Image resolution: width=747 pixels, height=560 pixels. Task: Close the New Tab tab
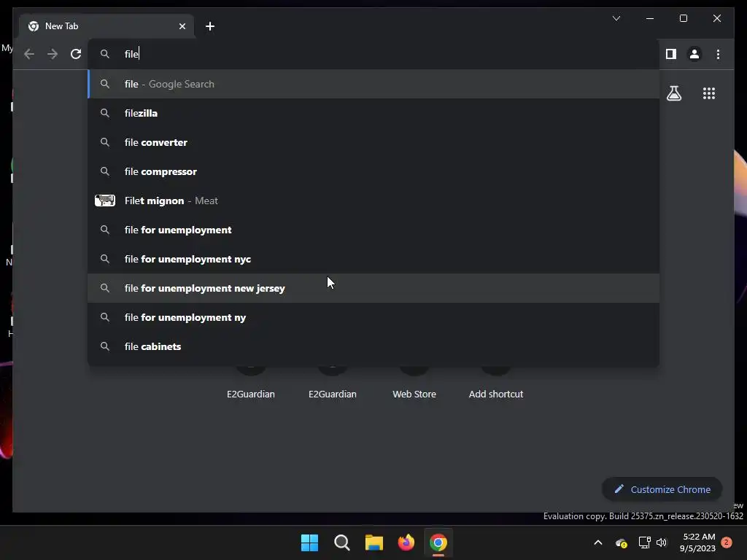182,26
